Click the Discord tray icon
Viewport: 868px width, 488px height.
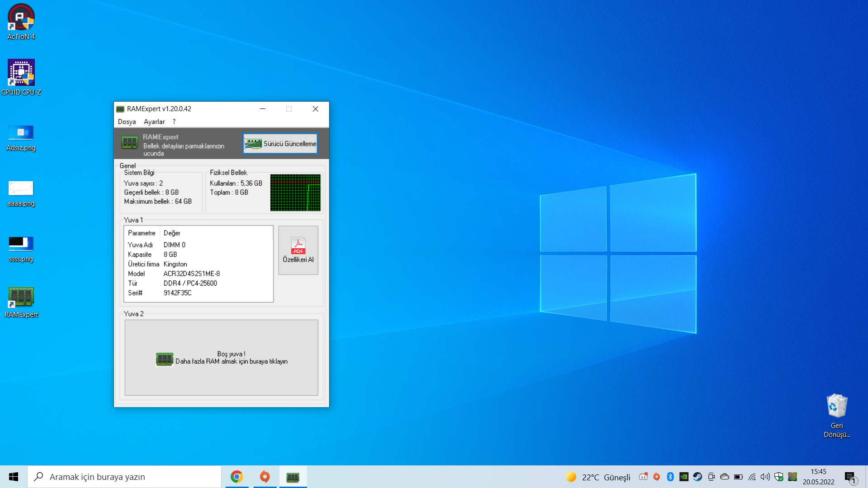coord(643,477)
